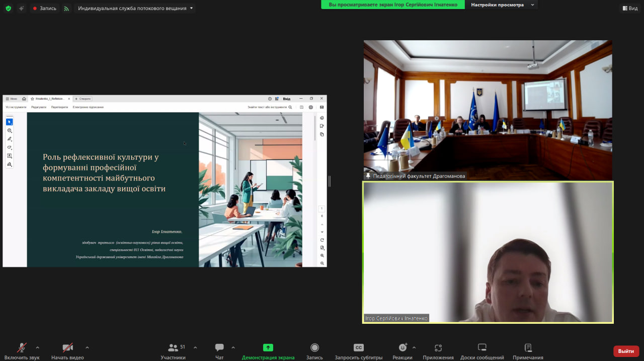Unmute microphone with Включить звук

point(22,351)
